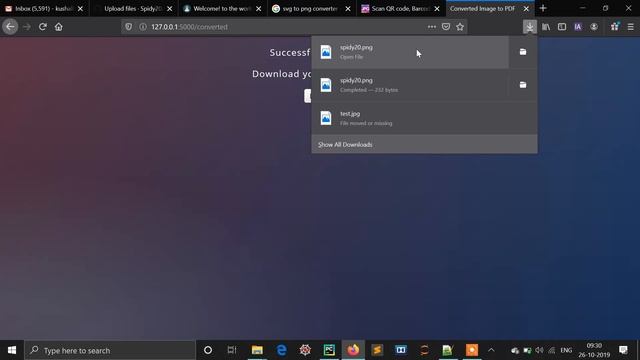The height and width of the screenshot is (360, 640).
Task: Click the forward navigation arrow
Action: [27, 27]
